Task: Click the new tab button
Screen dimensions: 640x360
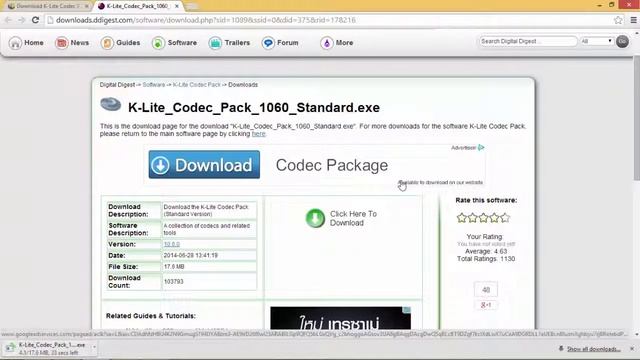Action: tap(191, 7)
